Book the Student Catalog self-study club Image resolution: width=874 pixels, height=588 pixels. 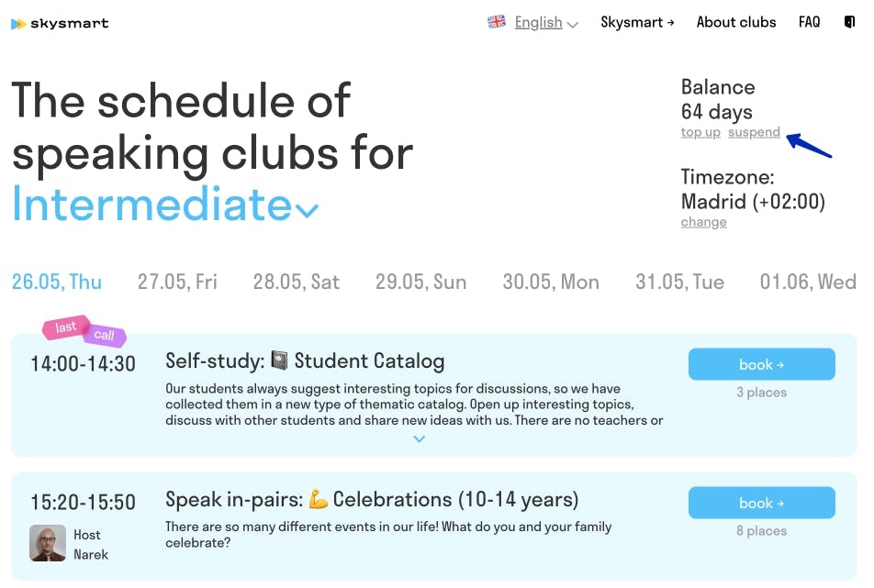761,364
